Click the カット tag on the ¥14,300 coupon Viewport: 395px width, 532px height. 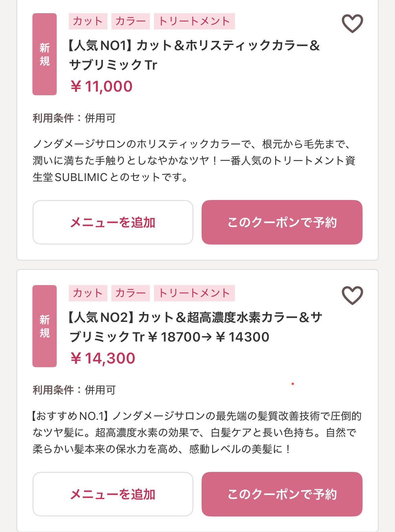tap(88, 293)
